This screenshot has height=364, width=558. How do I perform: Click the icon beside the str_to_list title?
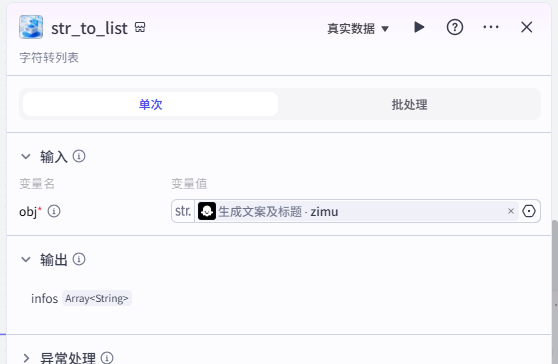point(140,27)
